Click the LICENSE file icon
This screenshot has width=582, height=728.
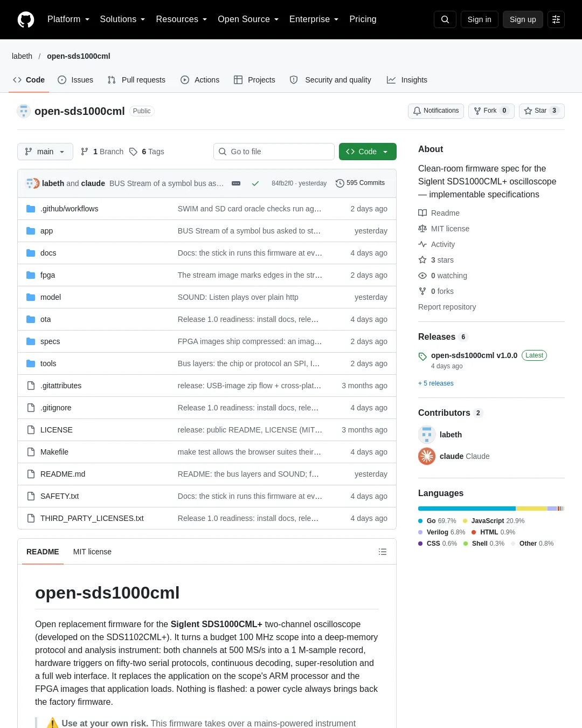pos(31,430)
